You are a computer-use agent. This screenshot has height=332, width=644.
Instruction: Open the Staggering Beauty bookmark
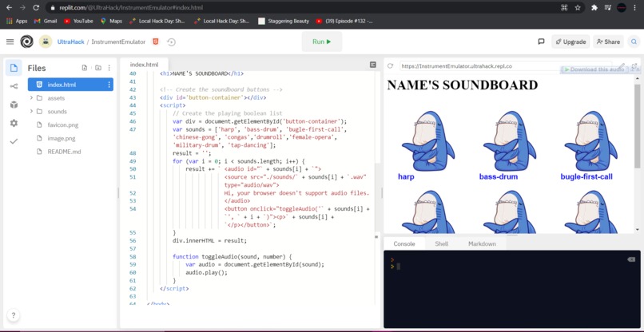(x=284, y=21)
